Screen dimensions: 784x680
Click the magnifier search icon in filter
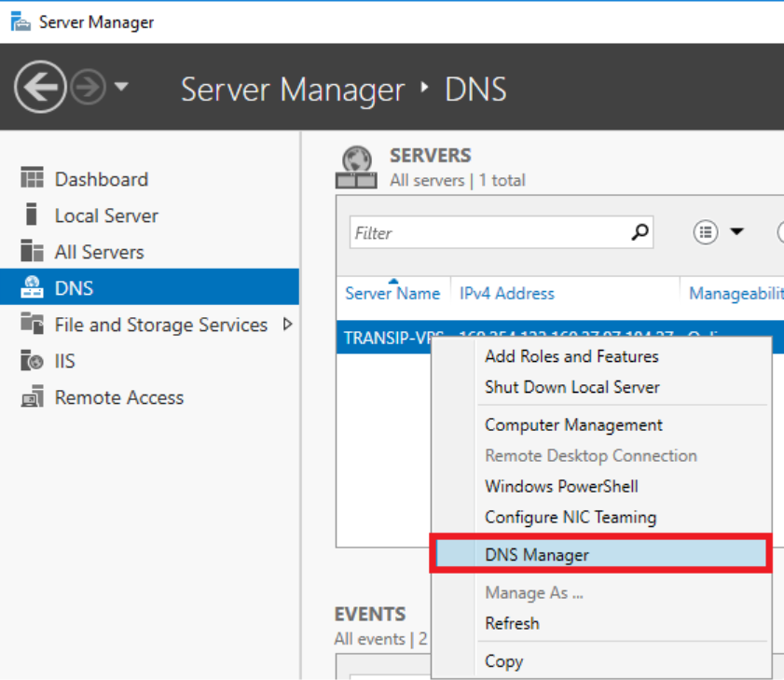coord(640,232)
